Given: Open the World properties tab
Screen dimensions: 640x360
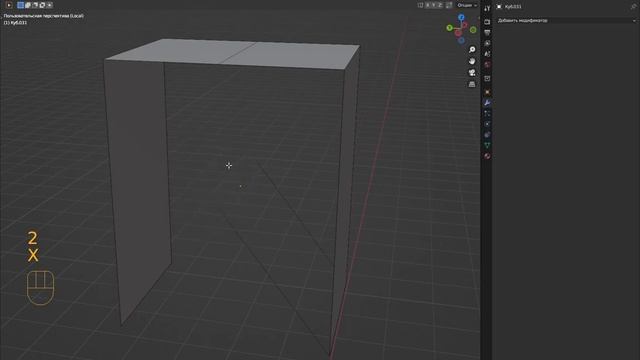Looking at the screenshot, I should (x=487, y=64).
